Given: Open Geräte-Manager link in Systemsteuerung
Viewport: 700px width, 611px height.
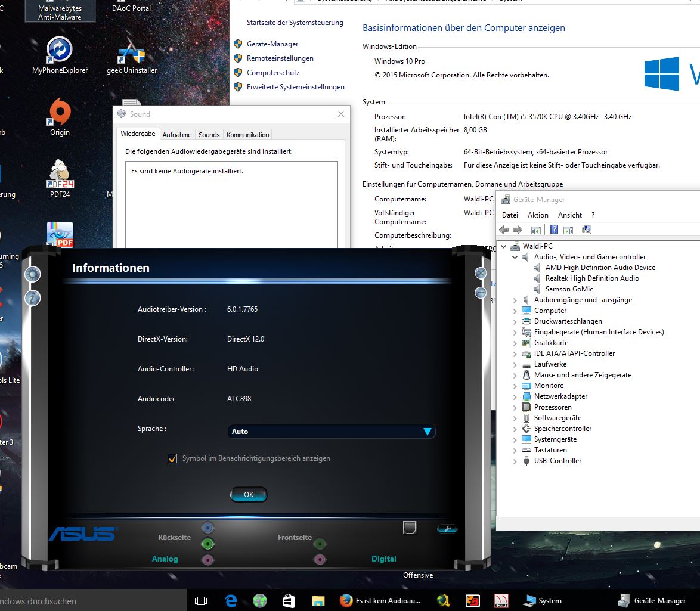Looking at the screenshot, I should pyautogui.click(x=272, y=44).
